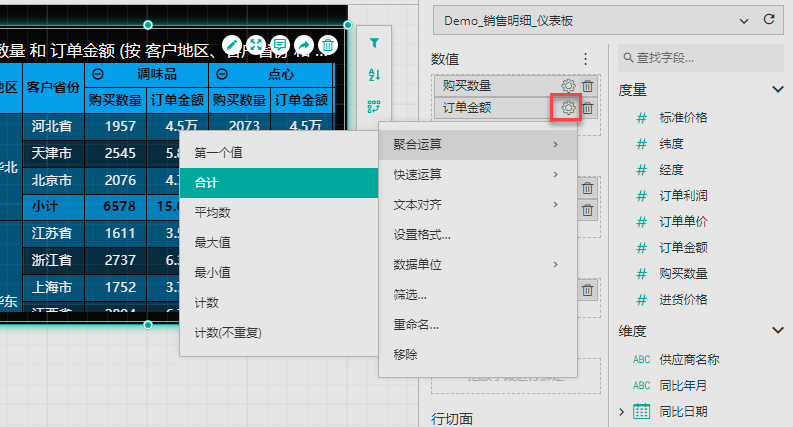Screen dimensions: 793x427
Task: Click the refresh icon next to dataset selector
Action: click(769, 19)
